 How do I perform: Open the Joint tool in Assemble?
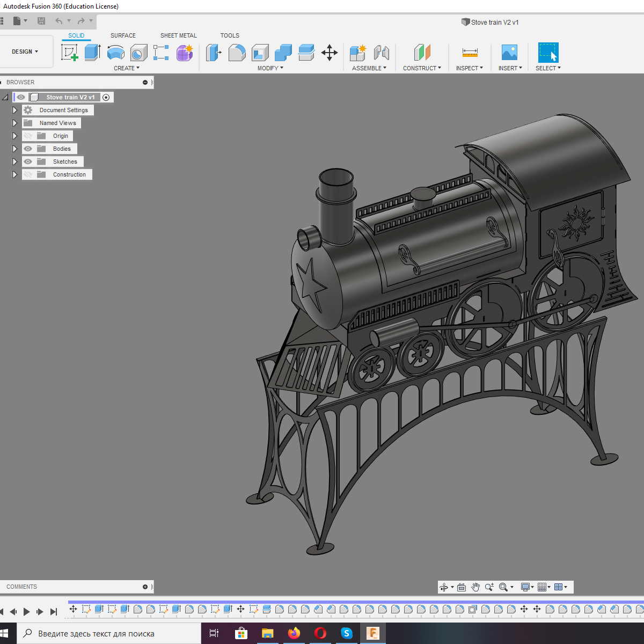381,53
